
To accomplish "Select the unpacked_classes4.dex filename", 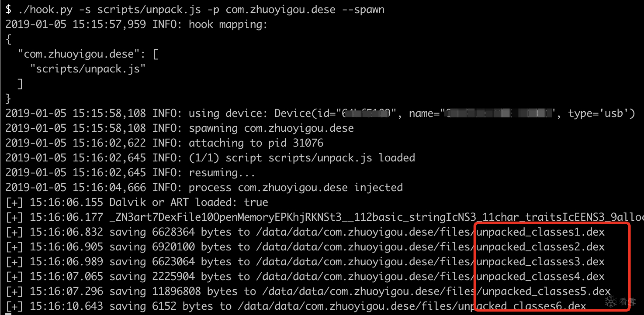I will coord(540,276).
